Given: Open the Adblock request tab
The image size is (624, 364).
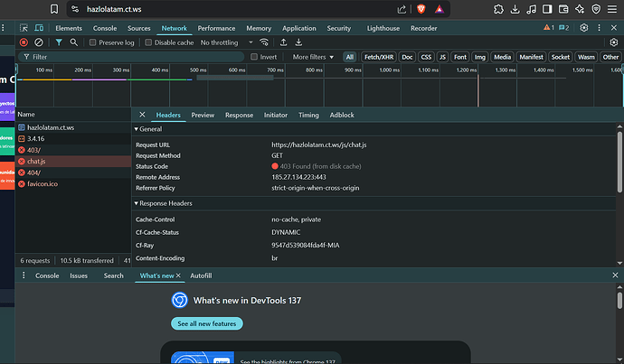Looking at the screenshot, I should [x=342, y=116].
